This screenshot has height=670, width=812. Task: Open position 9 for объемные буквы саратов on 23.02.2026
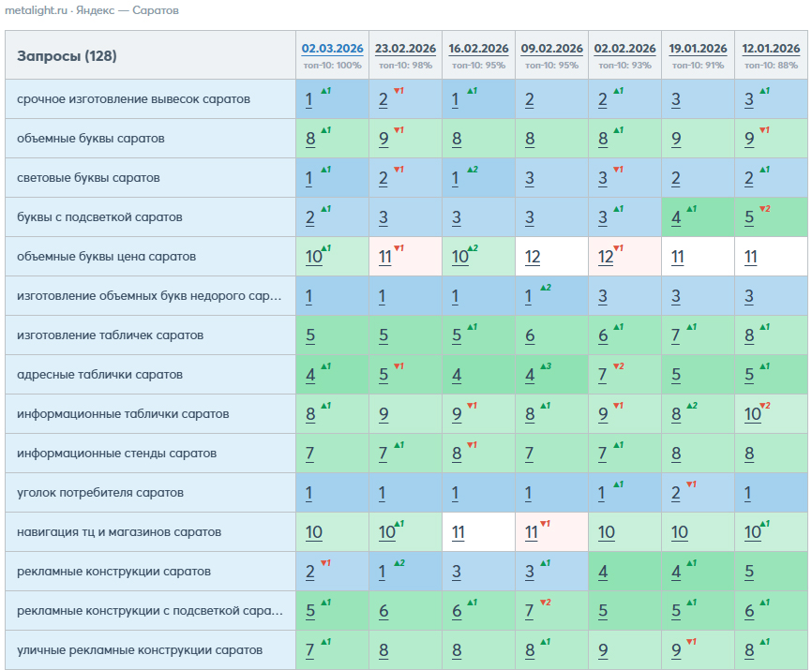[x=383, y=139]
